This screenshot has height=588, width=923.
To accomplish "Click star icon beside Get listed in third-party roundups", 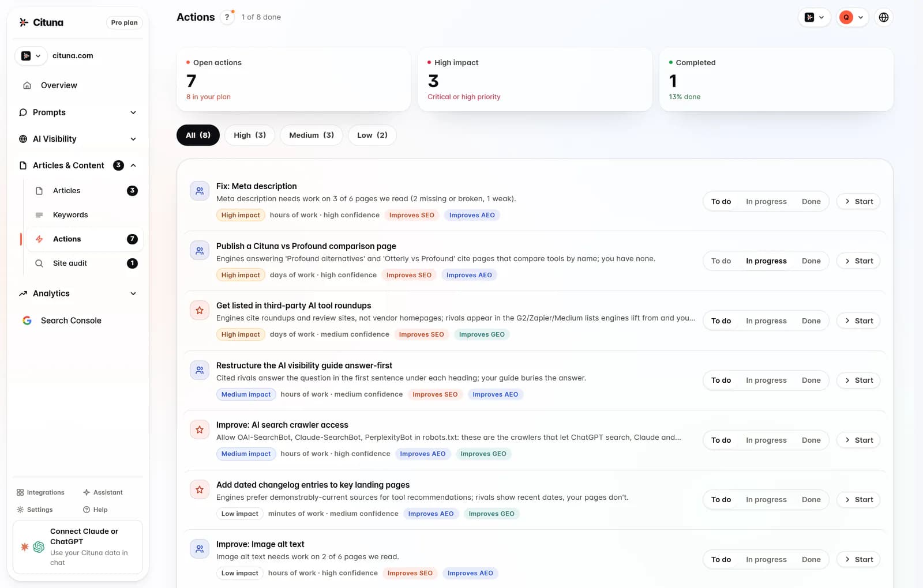I will point(200,310).
